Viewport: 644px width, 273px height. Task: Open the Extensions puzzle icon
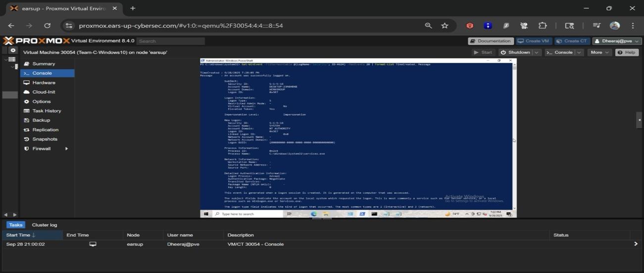point(543,26)
